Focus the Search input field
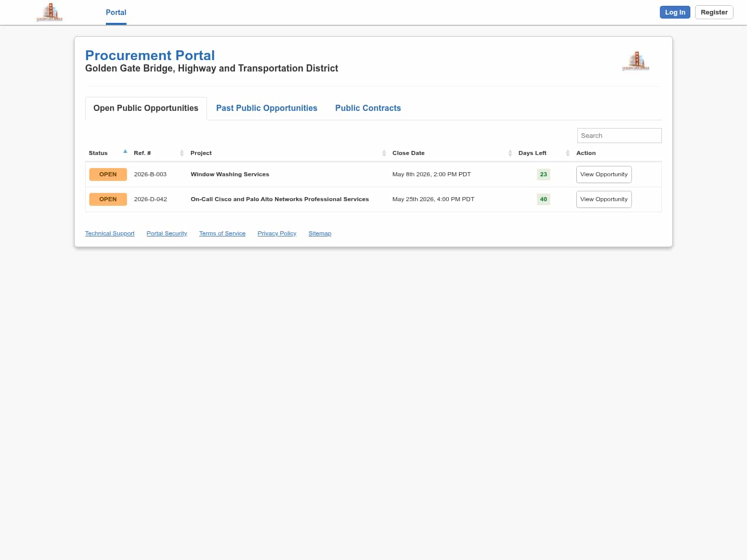Image resolution: width=747 pixels, height=560 pixels. click(619, 135)
